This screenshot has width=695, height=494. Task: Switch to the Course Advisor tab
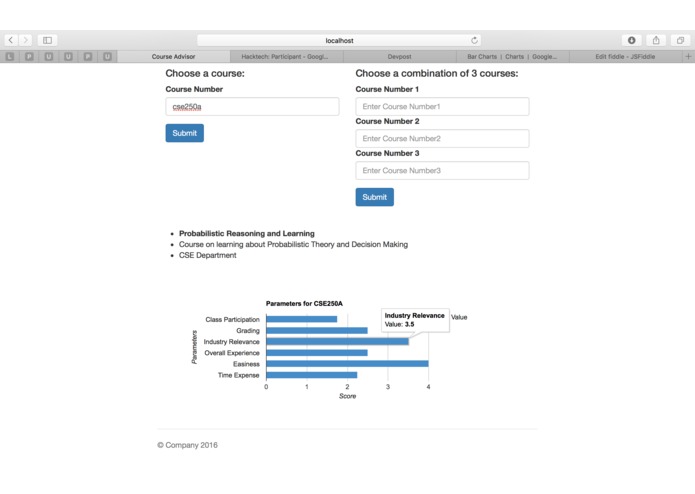173,56
